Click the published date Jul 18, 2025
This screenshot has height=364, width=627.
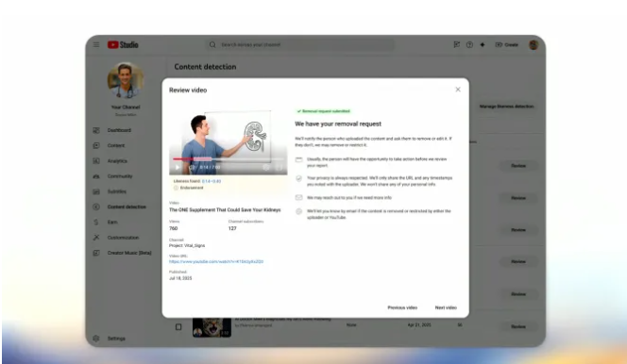tap(180, 278)
